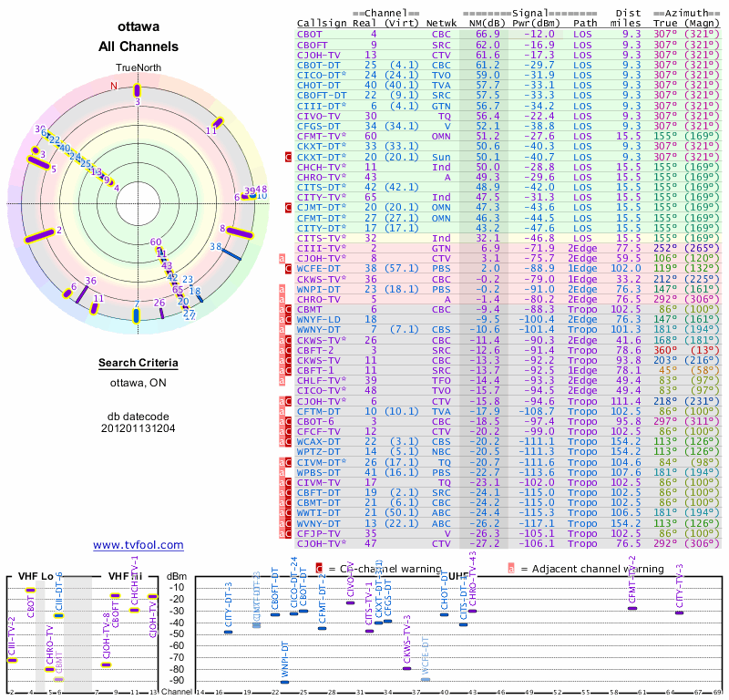
Task: Click the CFCF-TV callsign
Action: coord(319,432)
